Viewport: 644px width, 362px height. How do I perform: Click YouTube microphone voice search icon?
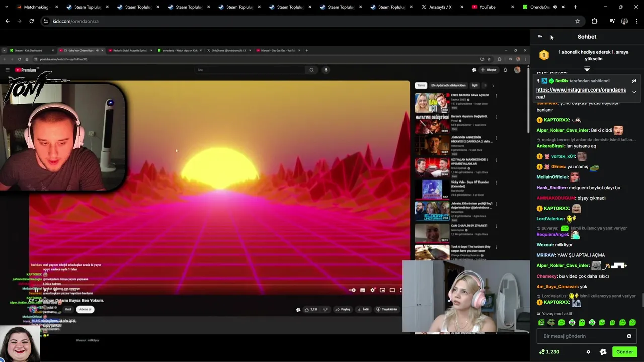[x=326, y=70]
